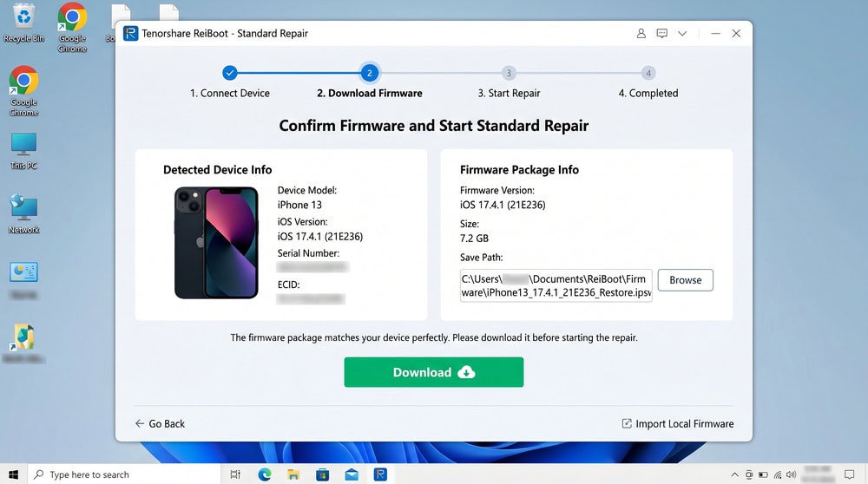Go Back to the previous step

pos(160,423)
